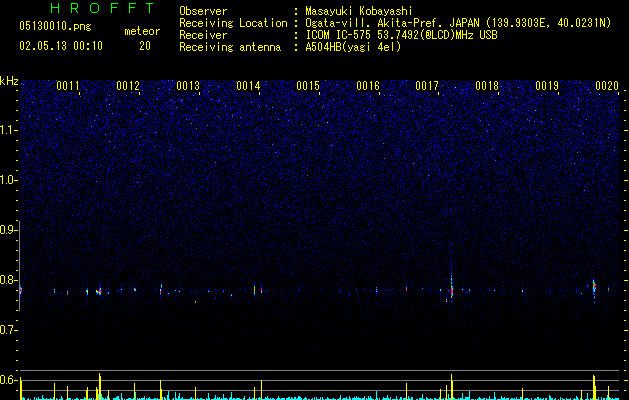Click time marker 0018
Viewport: 629px width, 400px height.
[487, 86]
